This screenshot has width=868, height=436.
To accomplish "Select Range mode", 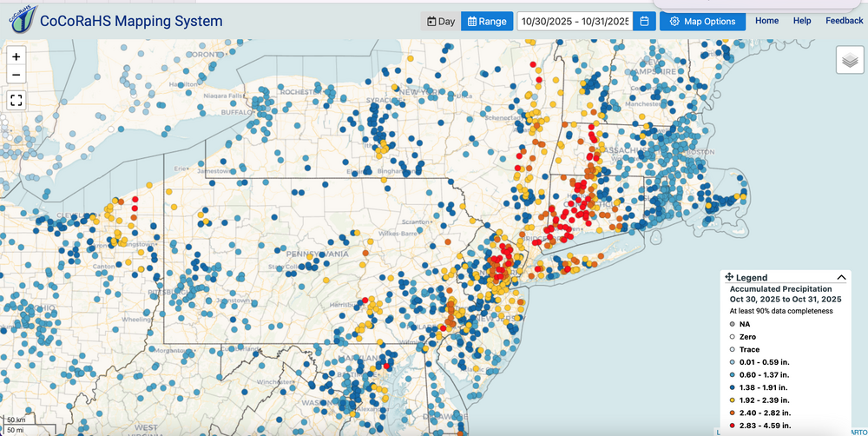I will tap(487, 21).
